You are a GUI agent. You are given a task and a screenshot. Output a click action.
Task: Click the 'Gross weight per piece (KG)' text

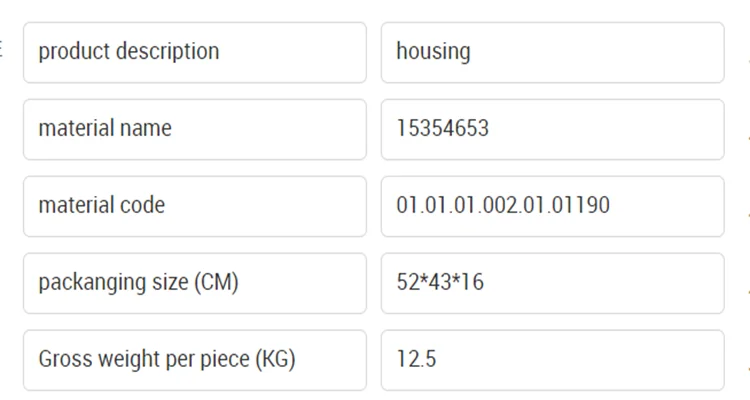click(167, 360)
